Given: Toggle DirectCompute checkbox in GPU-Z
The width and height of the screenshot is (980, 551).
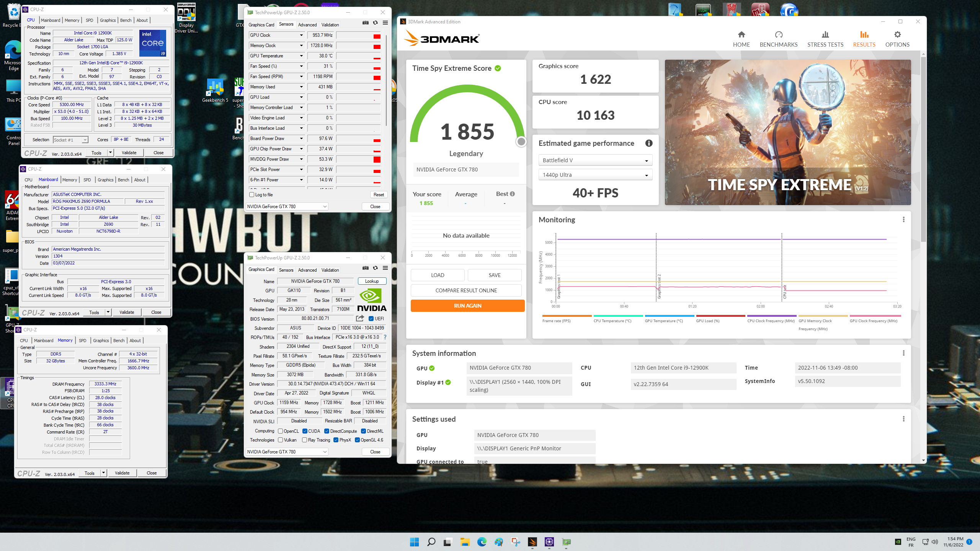Looking at the screenshot, I should coord(327,431).
